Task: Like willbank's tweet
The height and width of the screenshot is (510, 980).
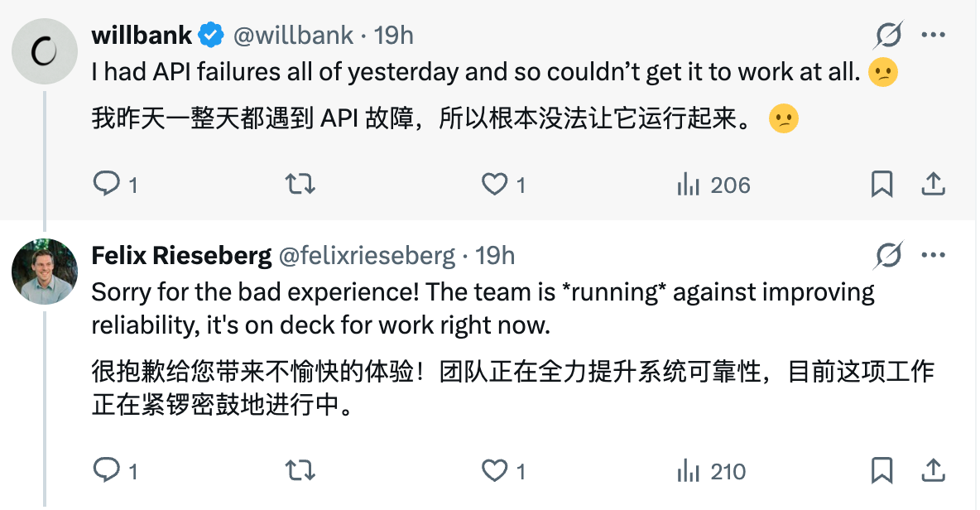Action: coord(495,184)
